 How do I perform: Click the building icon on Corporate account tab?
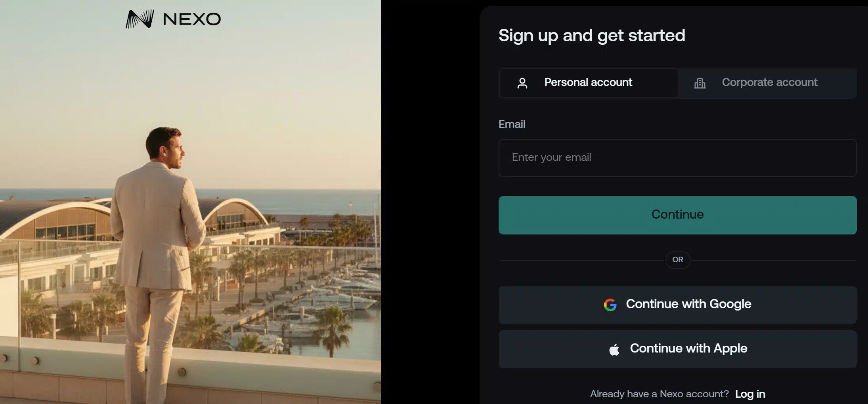tap(700, 83)
